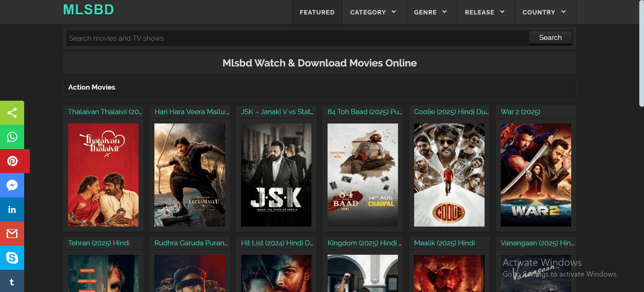This screenshot has width=644, height=292.
Task: Send page via email icon
Action: pos(12,234)
